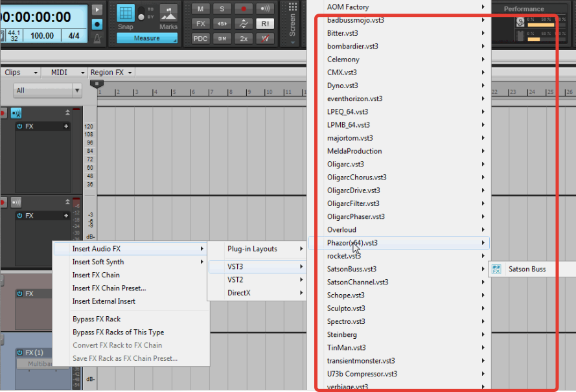Select Insert Soft Synth menu entry
Screen dimensions: 576x392
click(x=130, y=262)
